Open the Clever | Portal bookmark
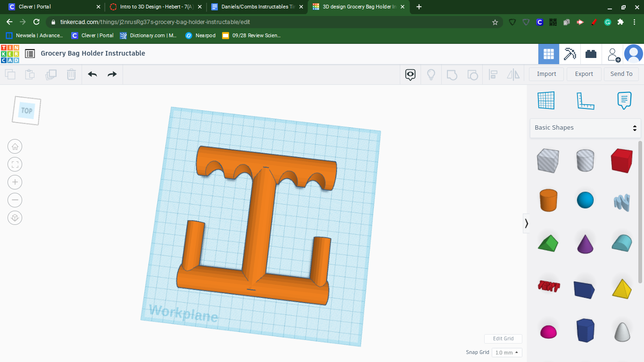The image size is (644, 362). click(x=92, y=36)
